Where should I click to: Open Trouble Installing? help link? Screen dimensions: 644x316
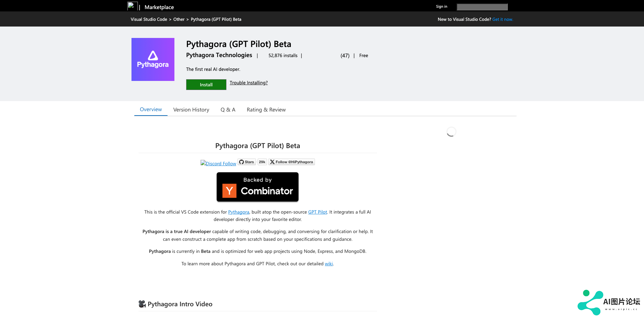pyautogui.click(x=249, y=83)
